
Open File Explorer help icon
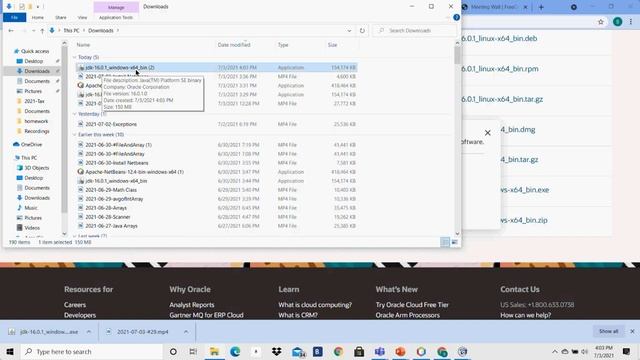tap(456, 17)
